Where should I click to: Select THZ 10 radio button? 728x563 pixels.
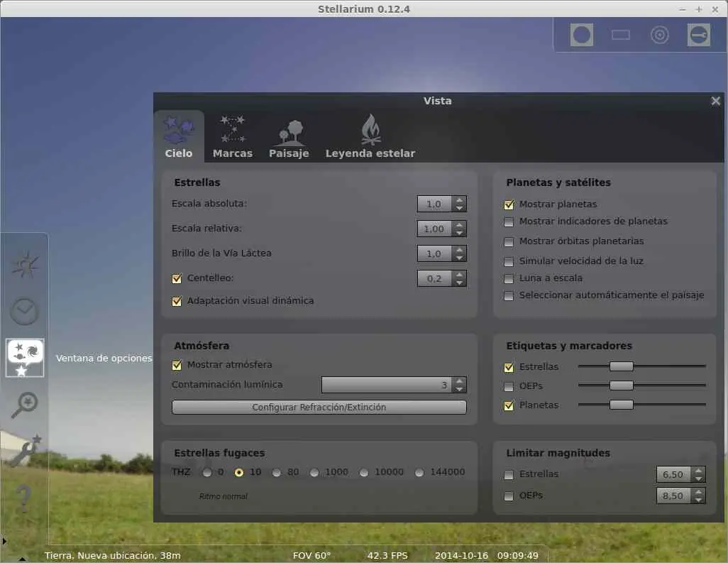239,472
